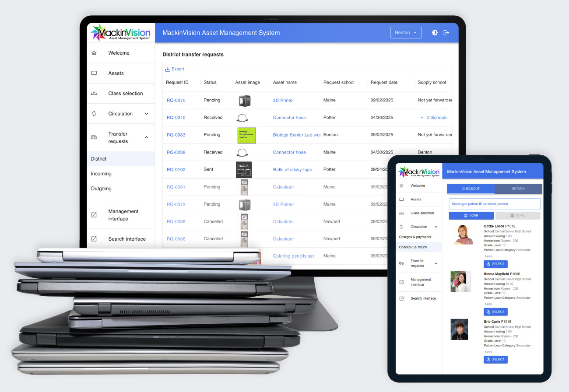Click SELECT for patron Dottie Lorde
The width and height of the screenshot is (569, 392).
[495, 264]
